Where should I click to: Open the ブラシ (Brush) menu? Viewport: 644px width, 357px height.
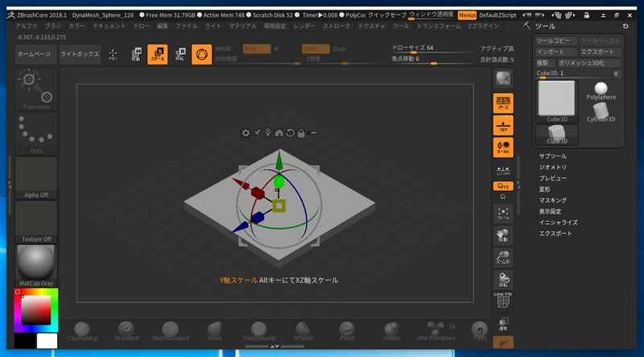53,26
